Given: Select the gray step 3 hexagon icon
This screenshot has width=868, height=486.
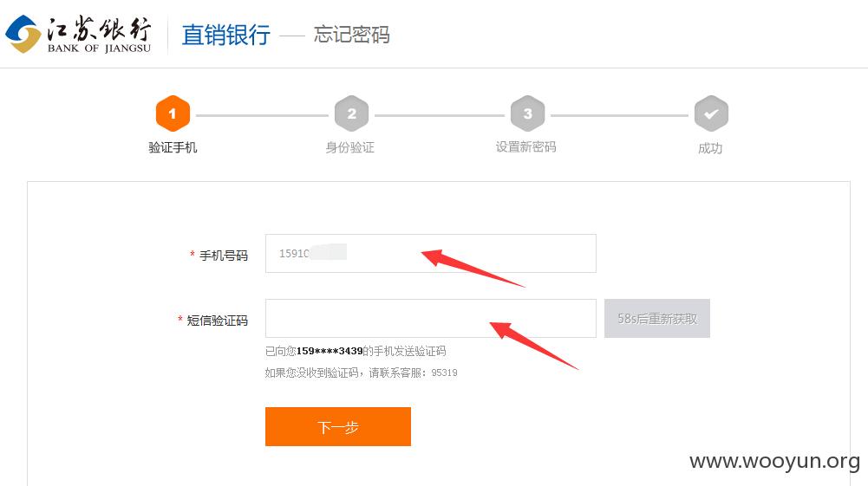Looking at the screenshot, I should click(527, 113).
